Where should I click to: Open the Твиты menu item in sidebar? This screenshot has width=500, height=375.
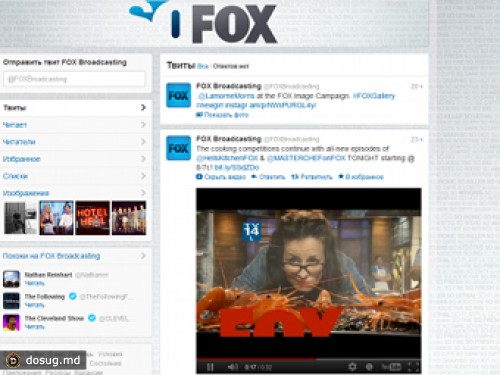[75, 107]
